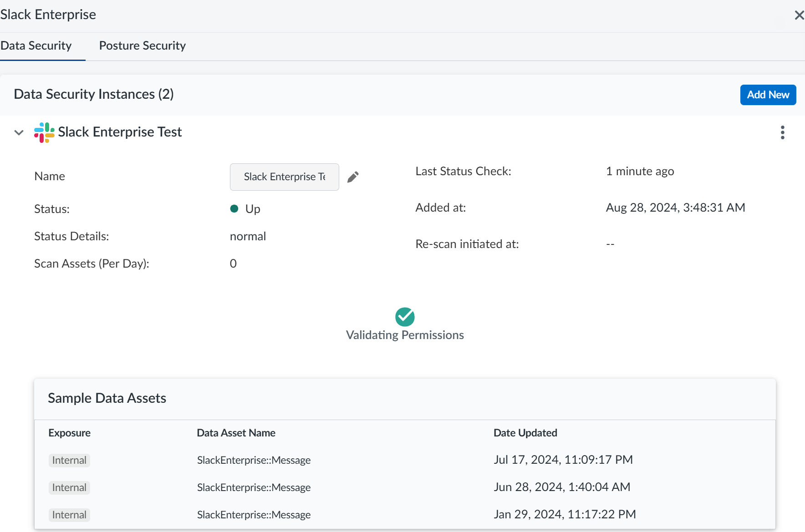Click the Data Asset Name column header
The image size is (805, 532).
pyautogui.click(x=236, y=433)
